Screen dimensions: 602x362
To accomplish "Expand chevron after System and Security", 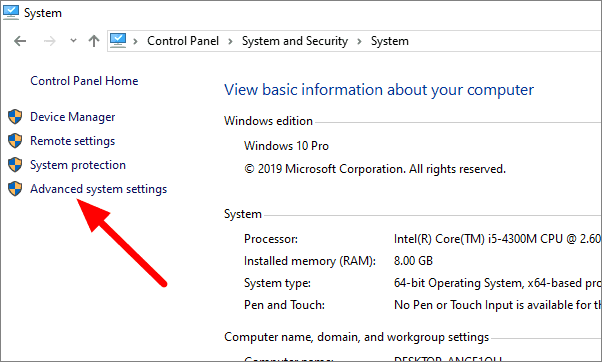I will 359,41.
